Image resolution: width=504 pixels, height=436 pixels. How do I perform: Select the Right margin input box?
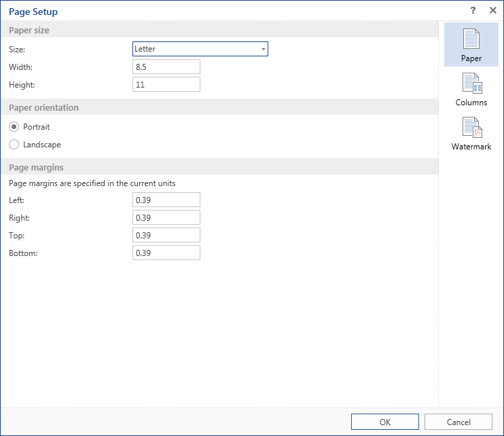tap(166, 217)
